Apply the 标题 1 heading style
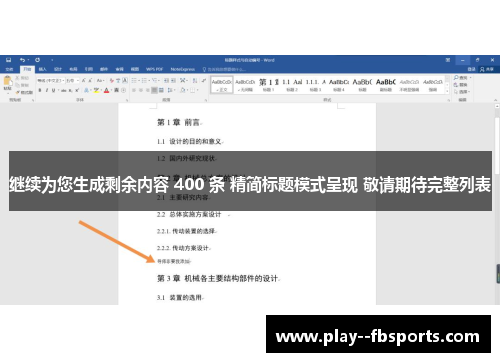Screen dimensions: 500x362 tap(269, 85)
